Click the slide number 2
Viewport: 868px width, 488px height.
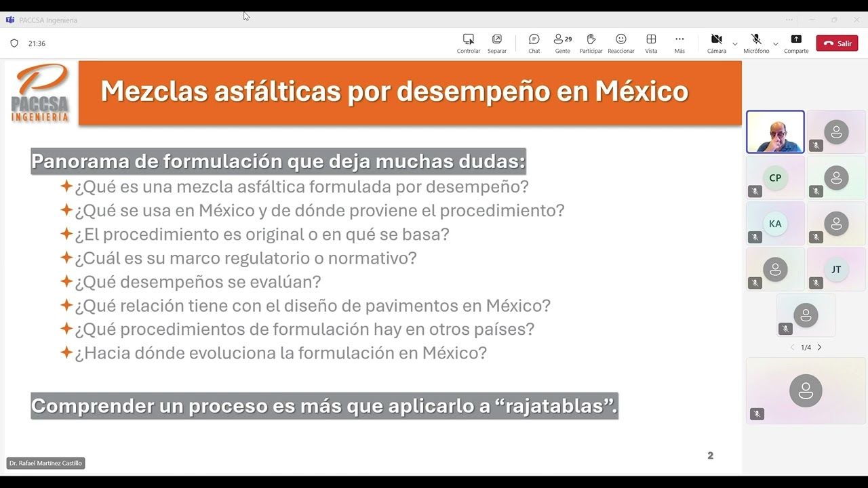pyautogui.click(x=710, y=455)
